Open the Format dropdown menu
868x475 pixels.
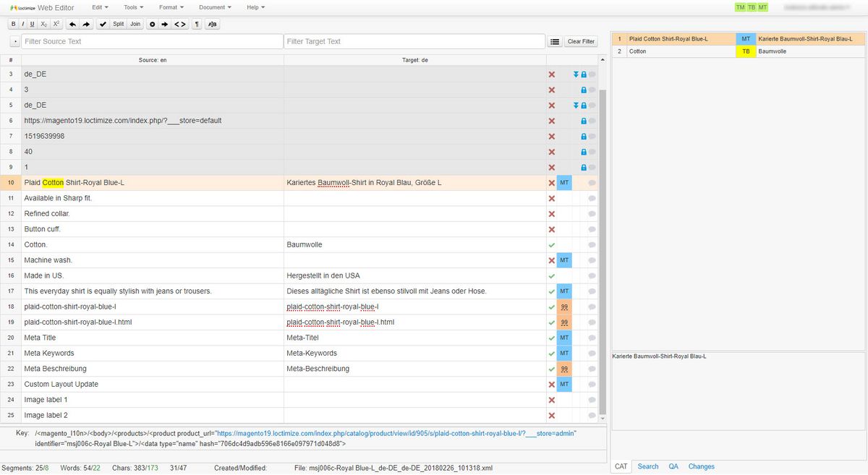[x=171, y=7]
